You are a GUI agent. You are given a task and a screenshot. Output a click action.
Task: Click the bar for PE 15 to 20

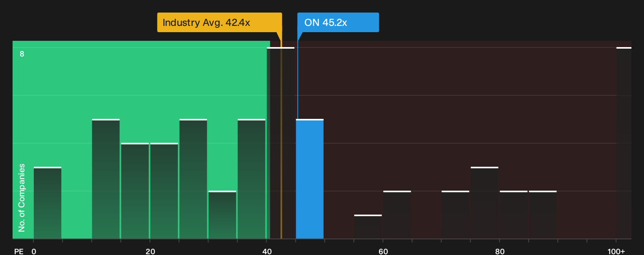(x=135, y=191)
